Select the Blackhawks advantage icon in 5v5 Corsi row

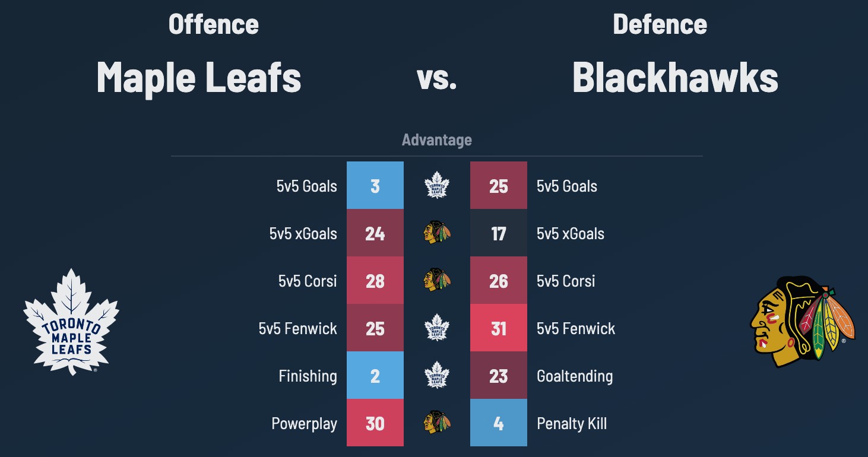(x=437, y=280)
